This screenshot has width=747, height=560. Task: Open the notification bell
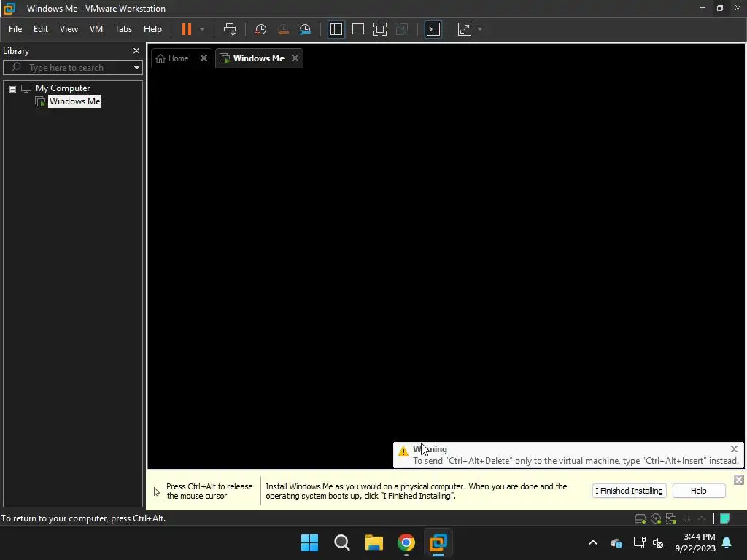(727, 542)
